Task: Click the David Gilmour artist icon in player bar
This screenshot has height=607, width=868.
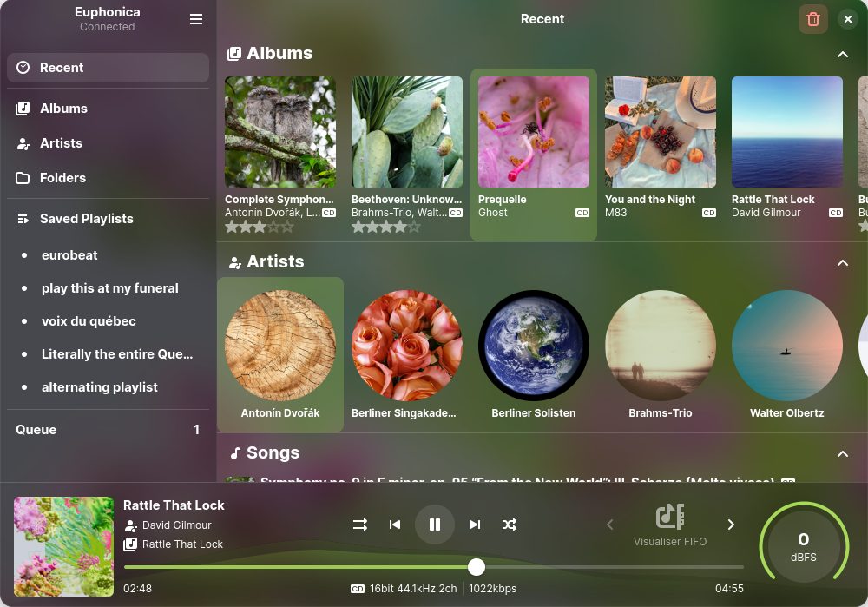Action: tap(131, 525)
